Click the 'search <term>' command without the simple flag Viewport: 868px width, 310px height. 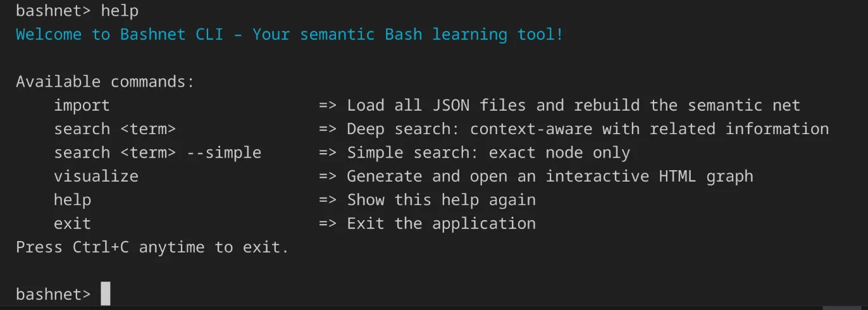[115, 129]
